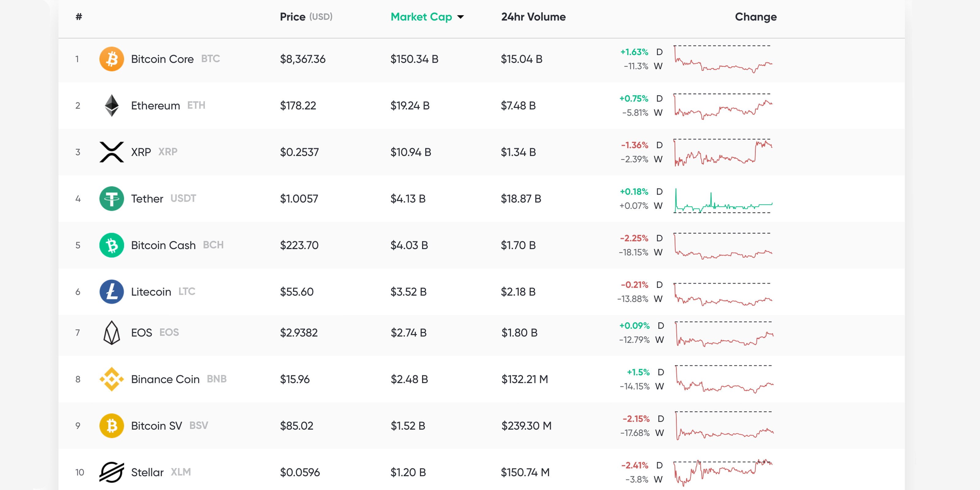Click the Bitcoin Cash green logo
Screen dimensions: 980x490
(111, 245)
